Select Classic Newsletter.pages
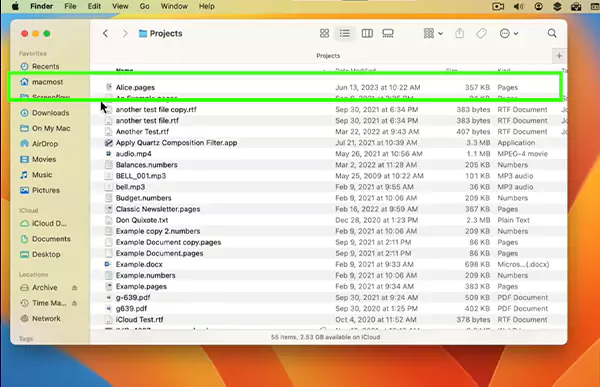This screenshot has height=387, width=600. point(328,209)
